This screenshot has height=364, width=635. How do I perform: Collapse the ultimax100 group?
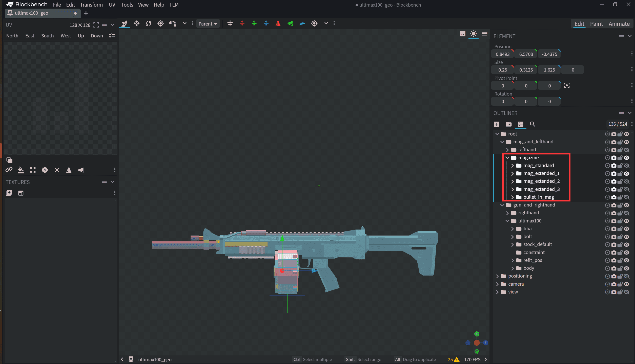(507, 221)
